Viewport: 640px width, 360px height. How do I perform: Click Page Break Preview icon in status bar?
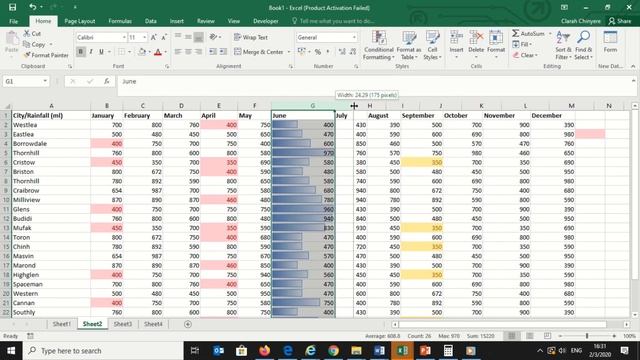547,336
